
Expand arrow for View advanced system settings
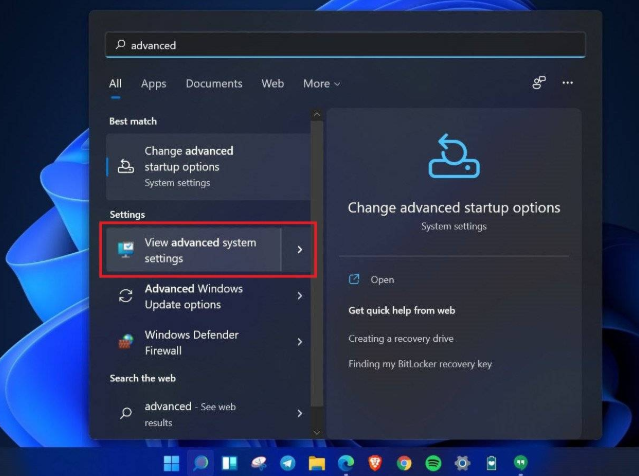click(299, 250)
